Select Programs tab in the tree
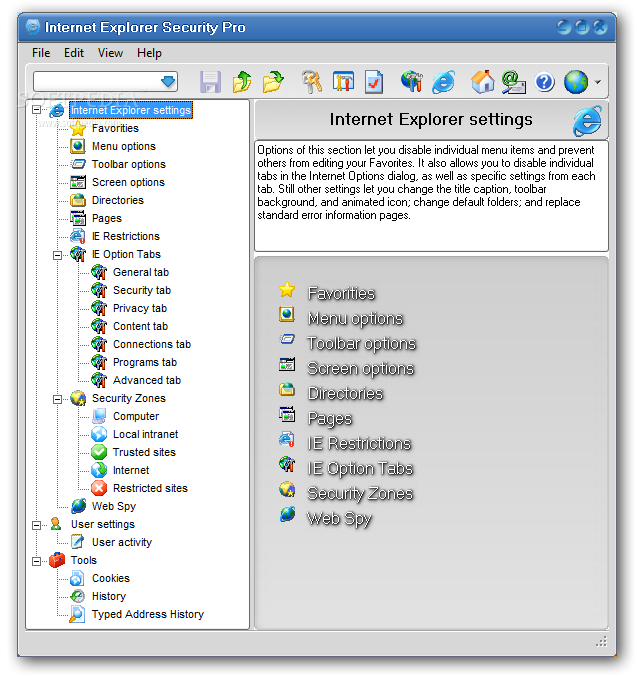 click(145, 363)
